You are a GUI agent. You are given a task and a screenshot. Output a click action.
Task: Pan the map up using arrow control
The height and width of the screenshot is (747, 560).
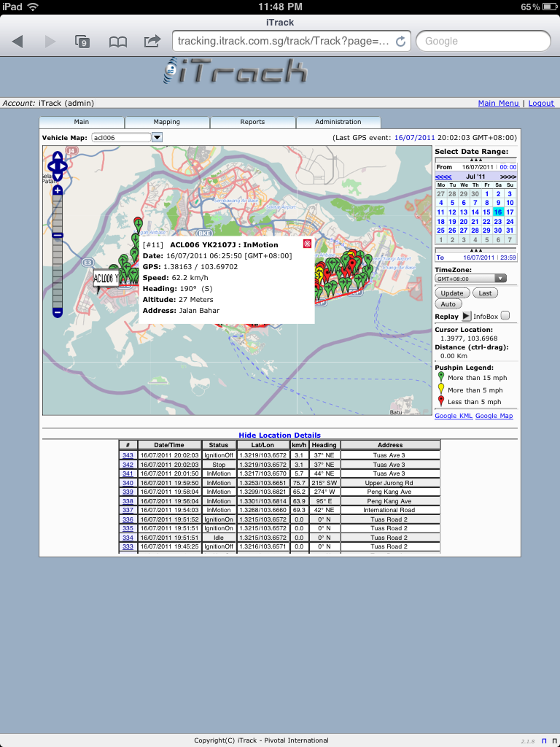pyautogui.click(x=58, y=156)
